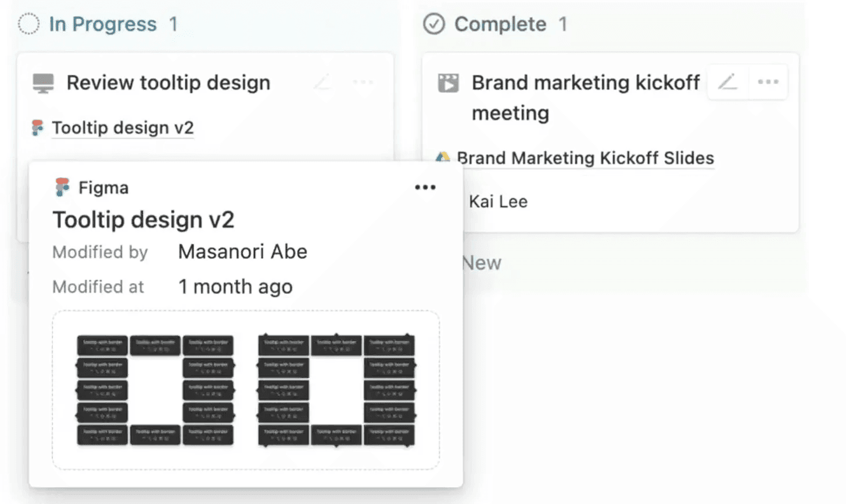Open the Brand Marketing Kickoff Slides link

point(585,158)
